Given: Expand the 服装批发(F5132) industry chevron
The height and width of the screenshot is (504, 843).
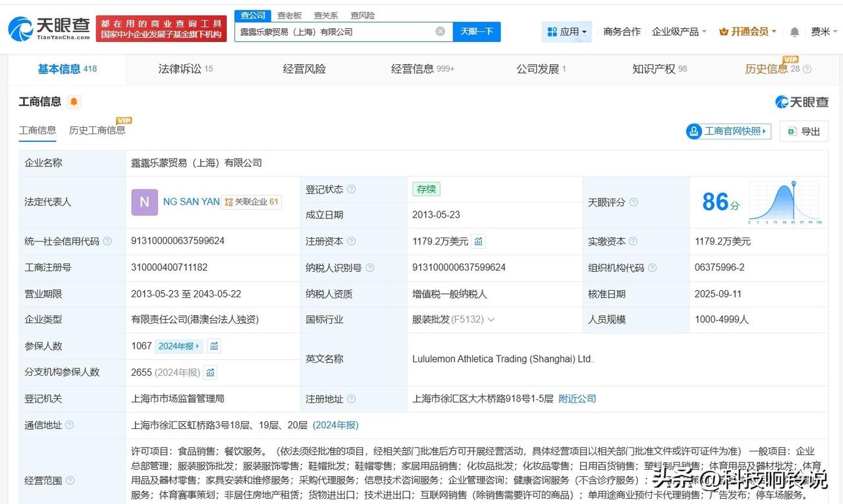Looking at the screenshot, I should (x=491, y=320).
